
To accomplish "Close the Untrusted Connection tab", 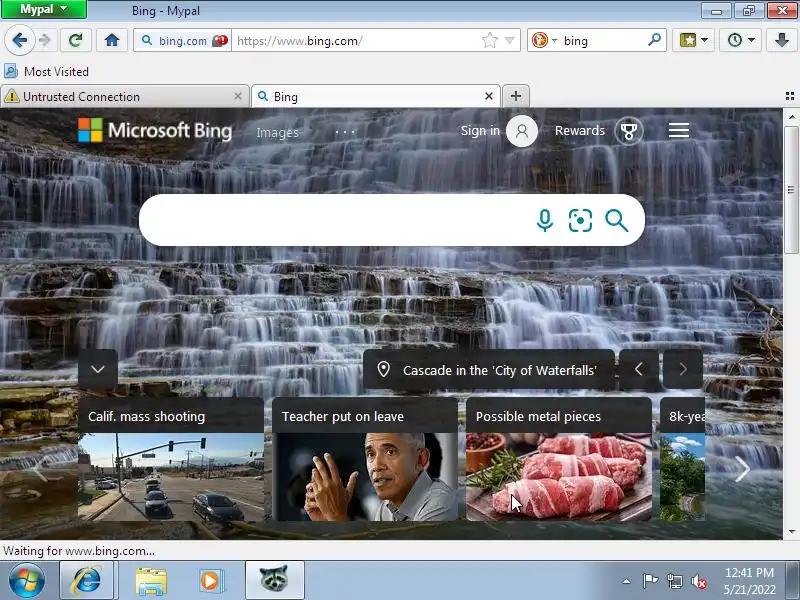I will 238,96.
